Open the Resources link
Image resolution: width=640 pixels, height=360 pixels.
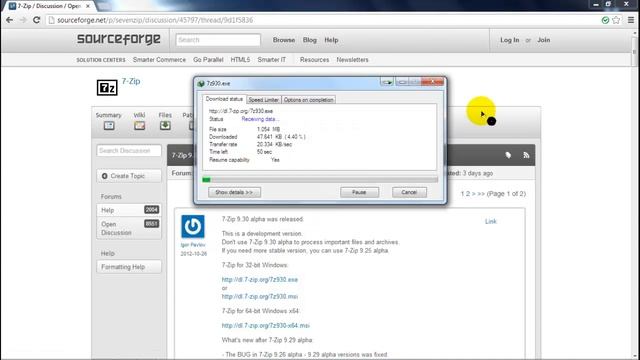tap(314, 60)
